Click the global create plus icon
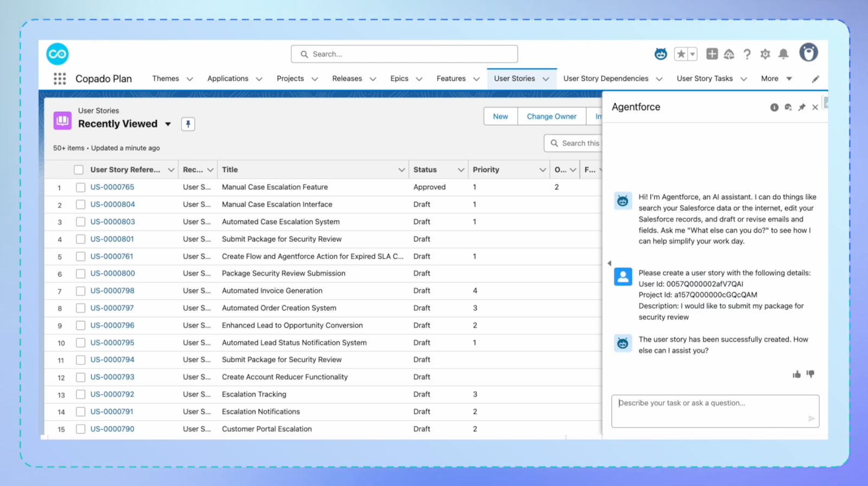This screenshot has width=868, height=486. point(712,54)
